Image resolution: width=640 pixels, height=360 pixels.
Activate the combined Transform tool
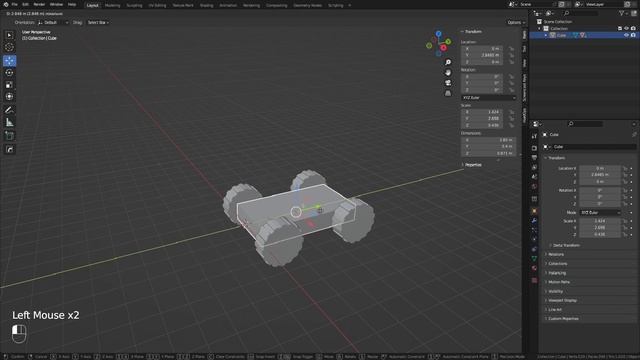pyautogui.click(x=9, y=97)
